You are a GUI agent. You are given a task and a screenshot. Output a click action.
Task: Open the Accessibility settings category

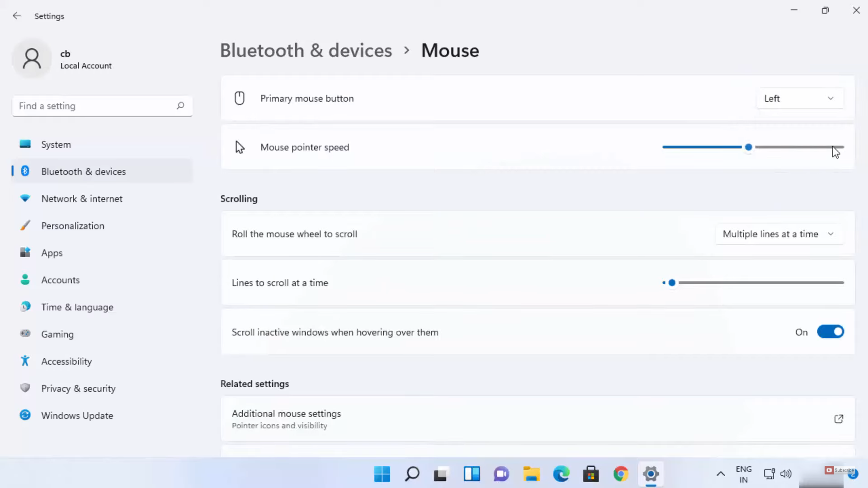[66, 361]
